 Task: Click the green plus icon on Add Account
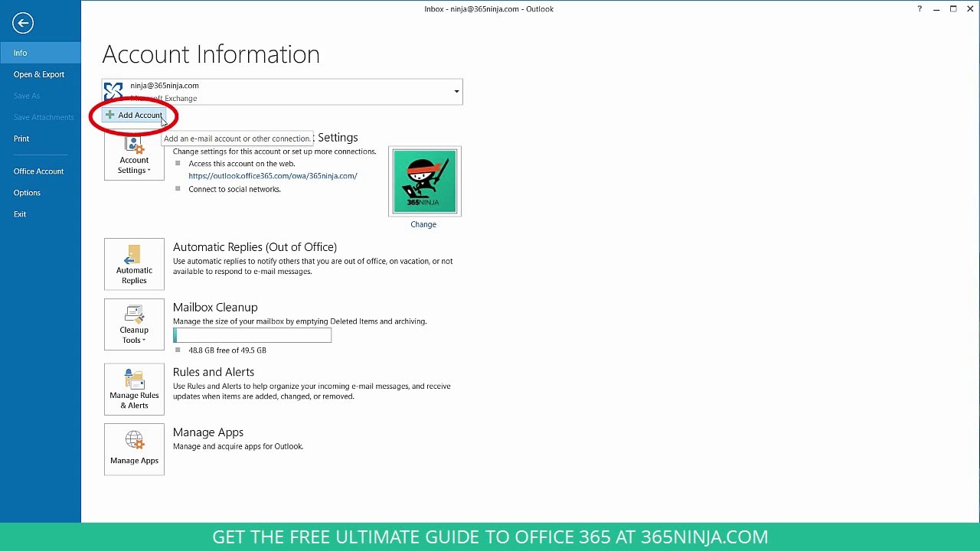pyautogui.click(x=109, y=115)
